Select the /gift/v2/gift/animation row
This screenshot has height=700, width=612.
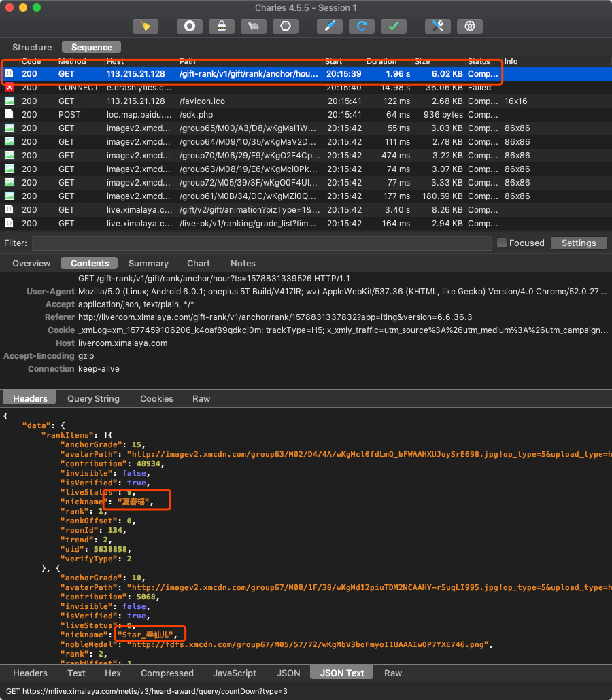pos(306,209)
